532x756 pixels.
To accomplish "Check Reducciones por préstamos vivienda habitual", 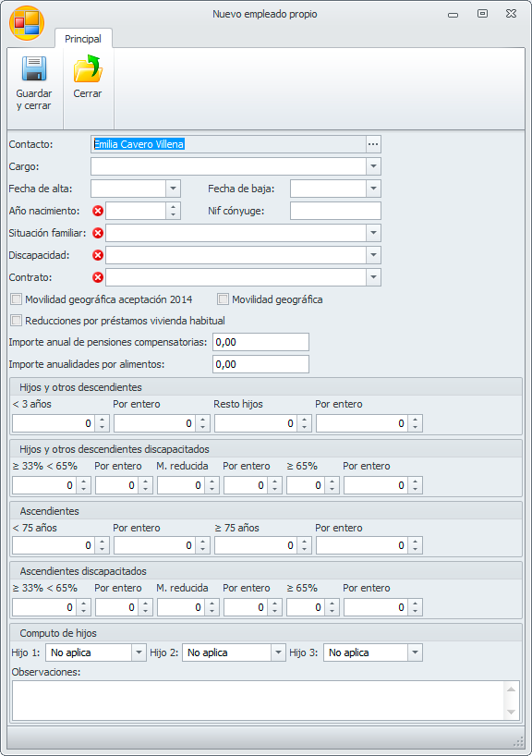I will click(17, 321).
